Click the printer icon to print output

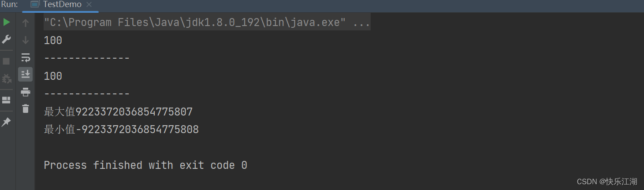(26, 92)
